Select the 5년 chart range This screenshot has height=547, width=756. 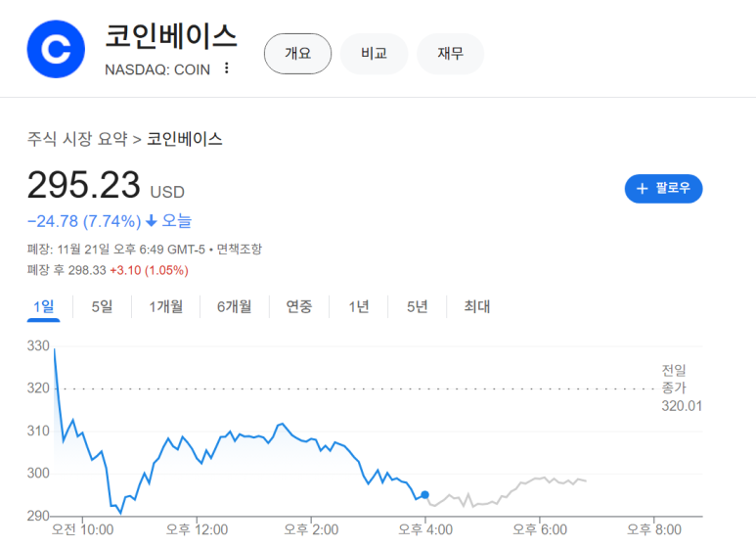tap(418, 307)
